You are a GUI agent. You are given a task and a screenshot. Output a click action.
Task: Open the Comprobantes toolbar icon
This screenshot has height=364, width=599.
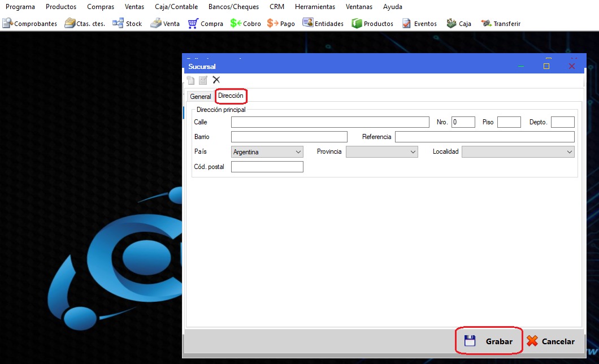point(30,24)
